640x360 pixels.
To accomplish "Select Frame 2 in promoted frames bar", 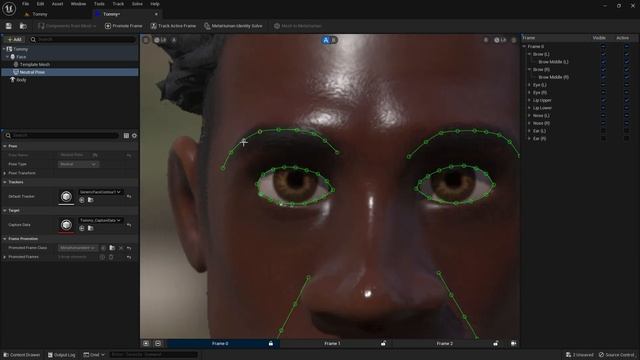I will [444, 344].
